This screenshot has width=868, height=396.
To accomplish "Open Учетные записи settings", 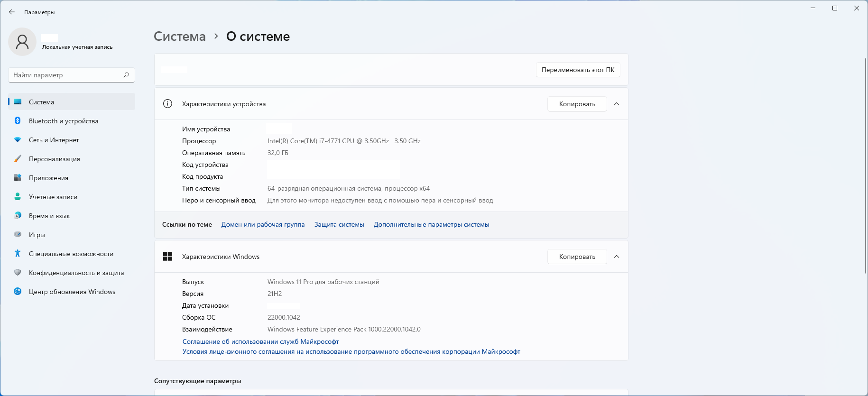I will coord(72,197).
